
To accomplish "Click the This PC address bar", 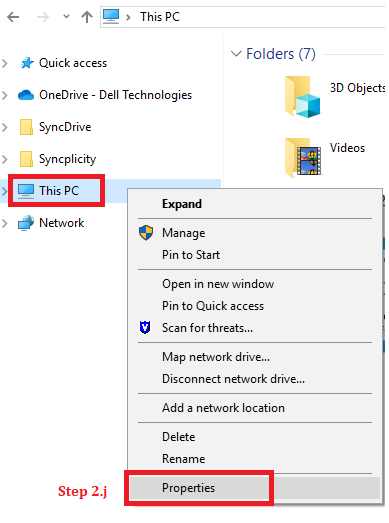I will click(x=244, y=17).
